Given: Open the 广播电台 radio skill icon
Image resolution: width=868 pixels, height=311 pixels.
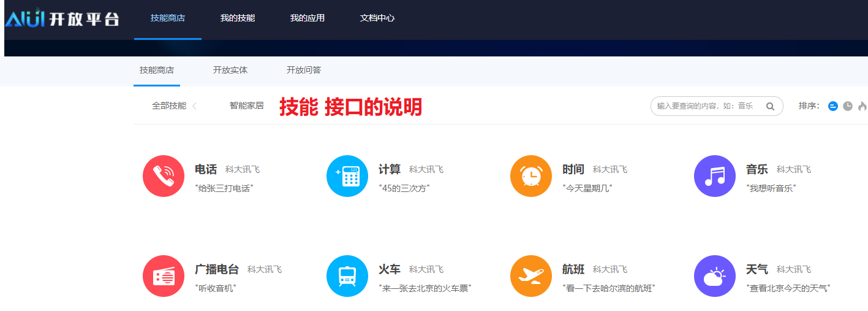Looking at the screenshot, I should coord(164,276).
